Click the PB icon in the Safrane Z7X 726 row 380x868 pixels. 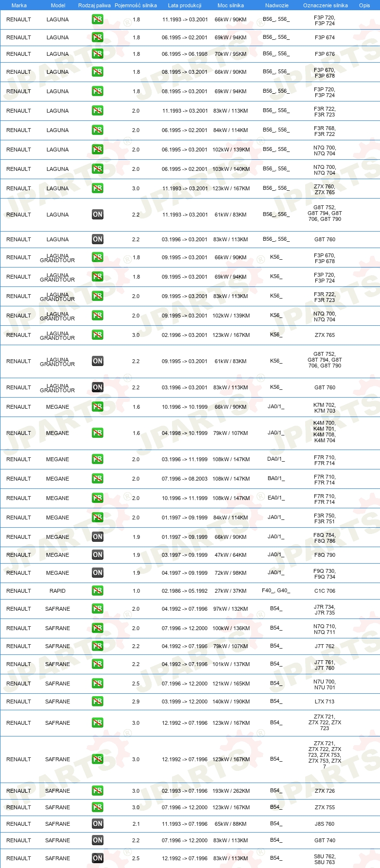pos(98,791)
